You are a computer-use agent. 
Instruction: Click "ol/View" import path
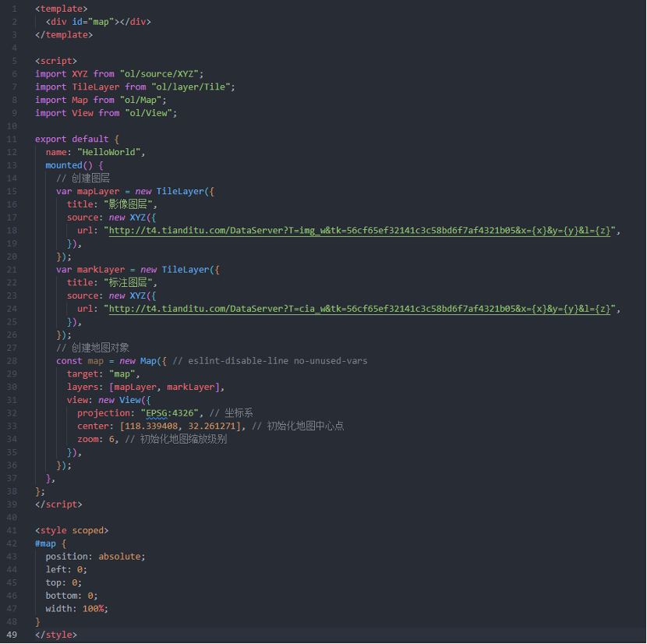[x=149, y=113]
